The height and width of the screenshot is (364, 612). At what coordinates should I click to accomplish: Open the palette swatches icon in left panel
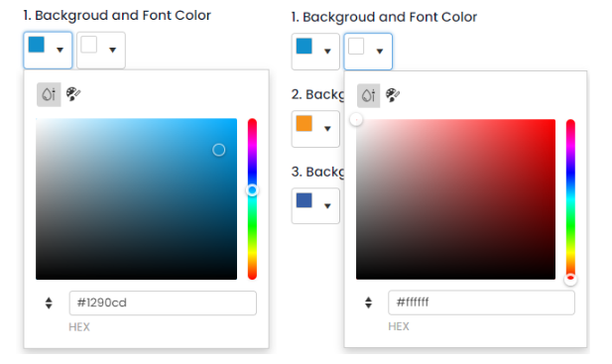click(73, 94)
